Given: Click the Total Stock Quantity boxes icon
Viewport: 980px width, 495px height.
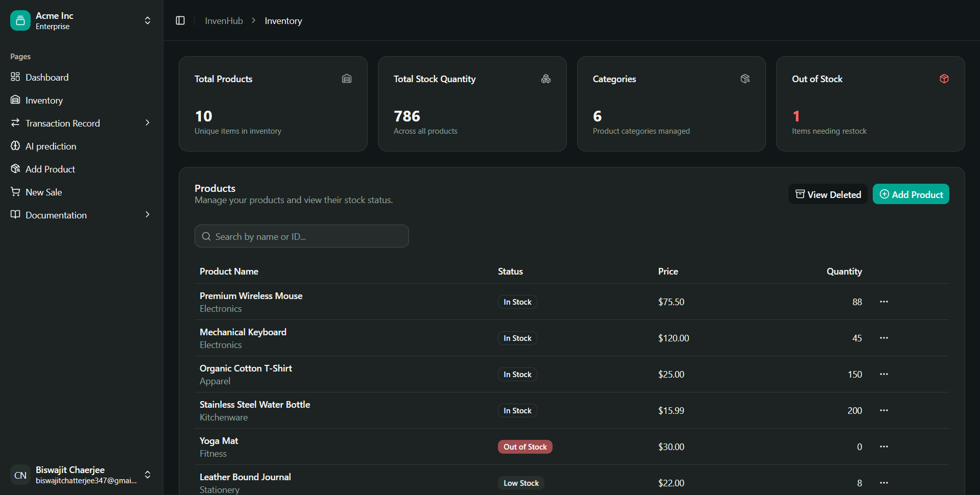Looking at the screenshot, I should (x=546, y=79).
